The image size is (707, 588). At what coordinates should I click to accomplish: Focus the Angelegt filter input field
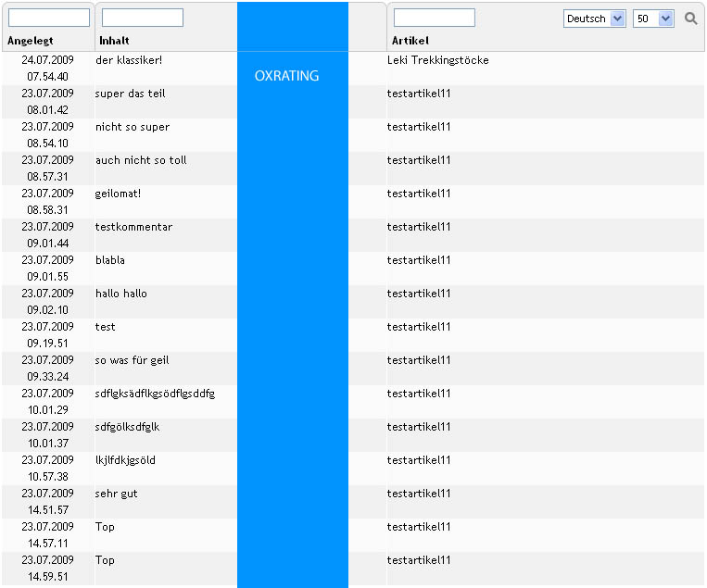pos(49,18)
